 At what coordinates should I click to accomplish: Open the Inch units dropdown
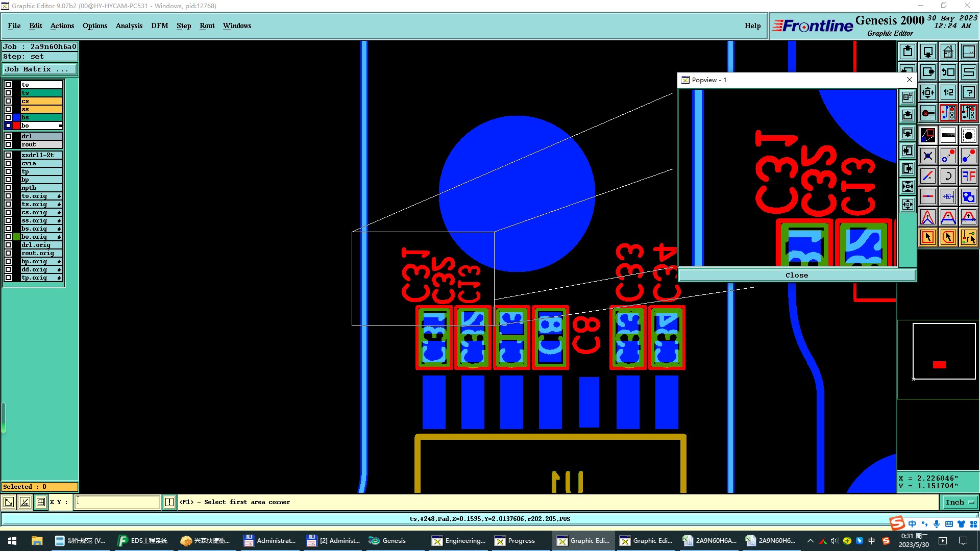(960, 502)
